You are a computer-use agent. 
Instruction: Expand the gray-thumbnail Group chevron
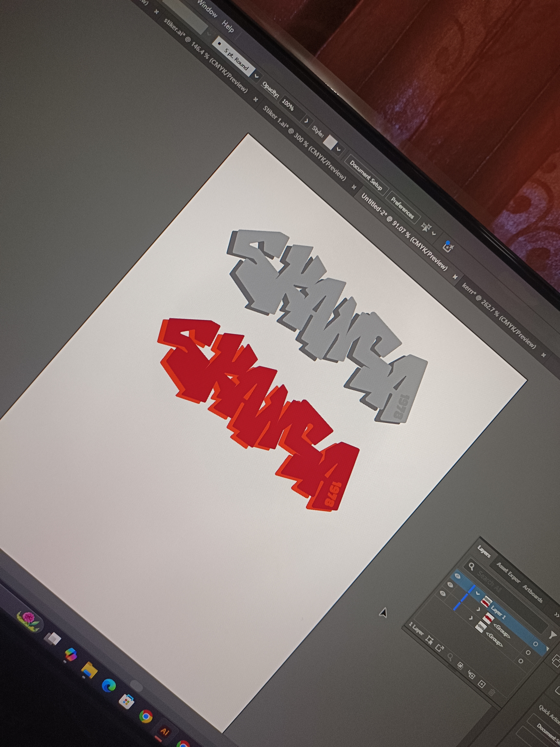coord(471,618)
